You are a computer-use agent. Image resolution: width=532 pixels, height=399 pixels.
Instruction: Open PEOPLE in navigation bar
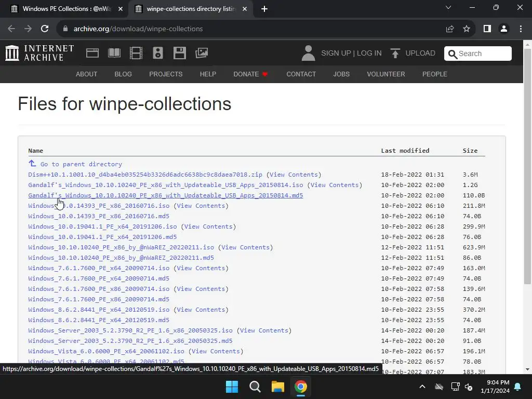pos(435,74)
